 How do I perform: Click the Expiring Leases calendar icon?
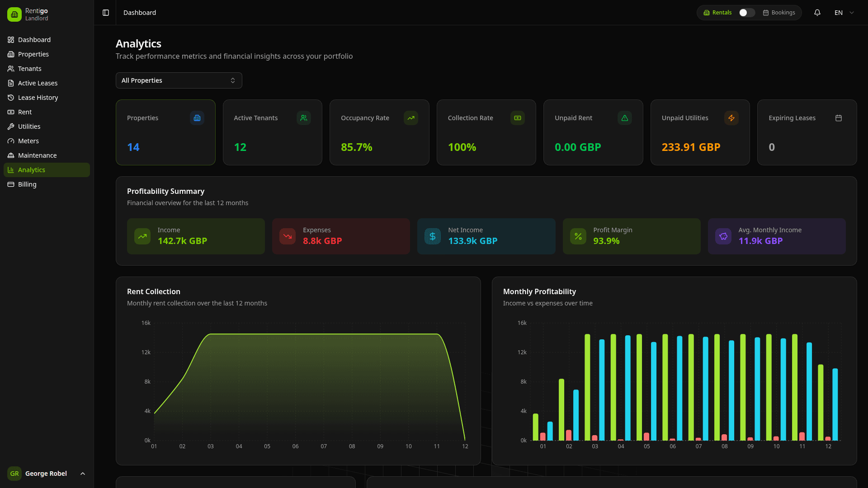(839, 118)
